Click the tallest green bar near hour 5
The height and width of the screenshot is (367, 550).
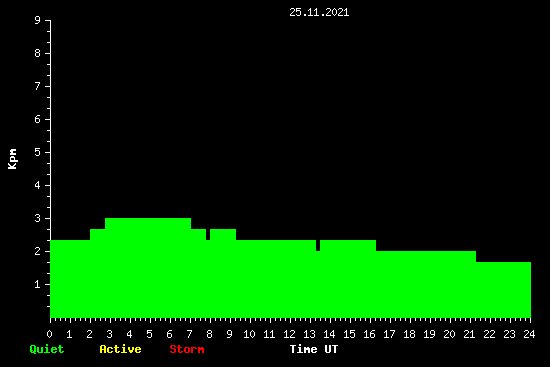pos(148,268)
